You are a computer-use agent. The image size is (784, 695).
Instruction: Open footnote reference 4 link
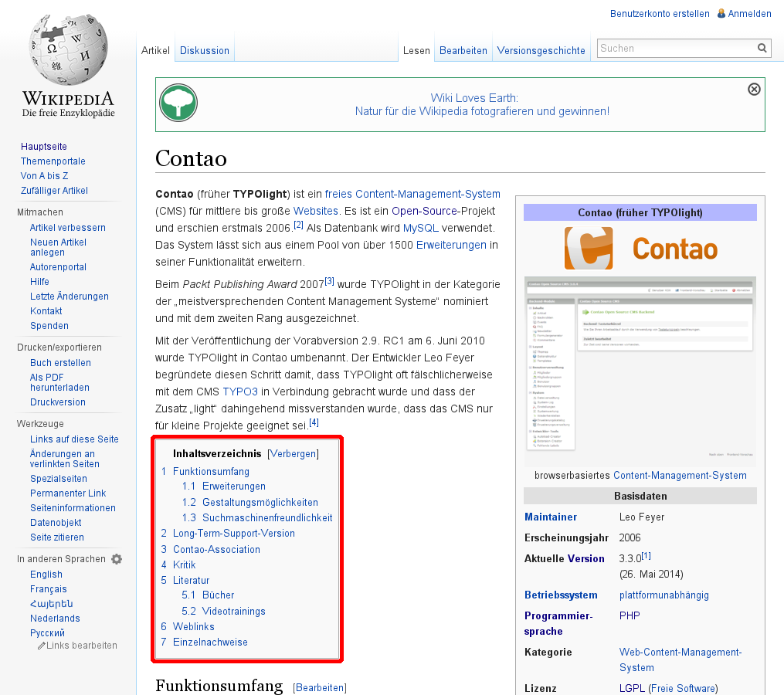pyautogui.click(x=314, y=422)
